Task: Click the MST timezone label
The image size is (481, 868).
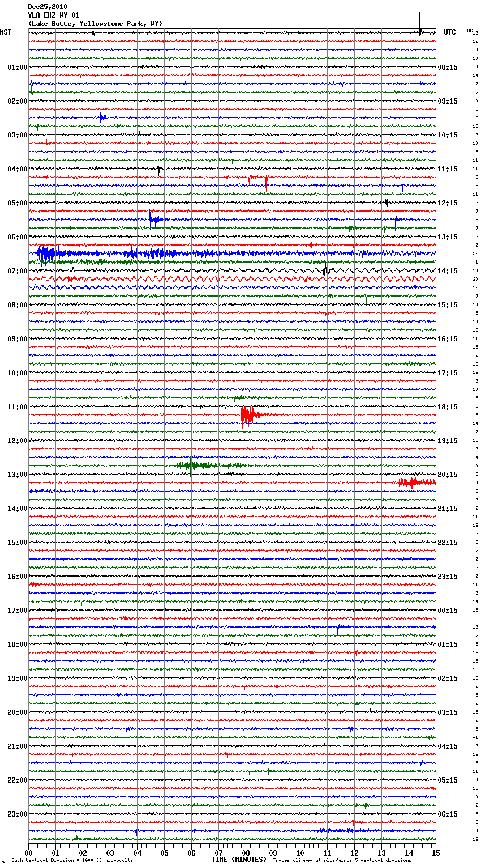Action: pyautogui.click(x=6, y=32)
